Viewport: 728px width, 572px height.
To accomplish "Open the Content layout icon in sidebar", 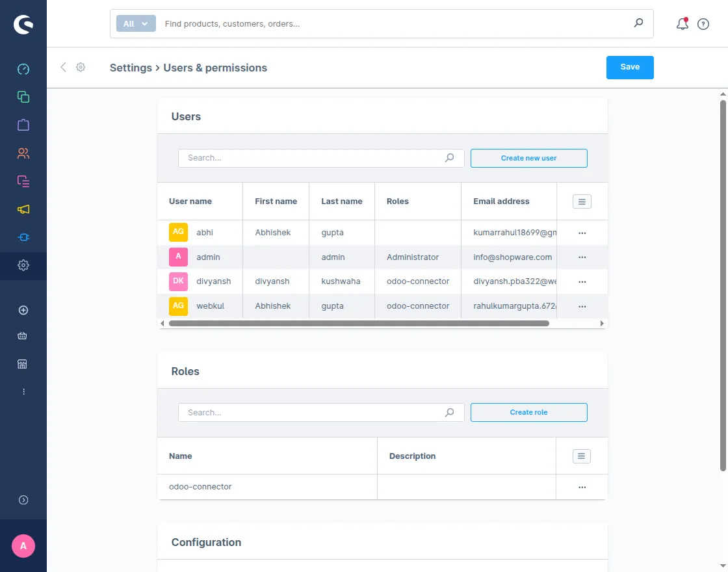I will tap(23, 181).
